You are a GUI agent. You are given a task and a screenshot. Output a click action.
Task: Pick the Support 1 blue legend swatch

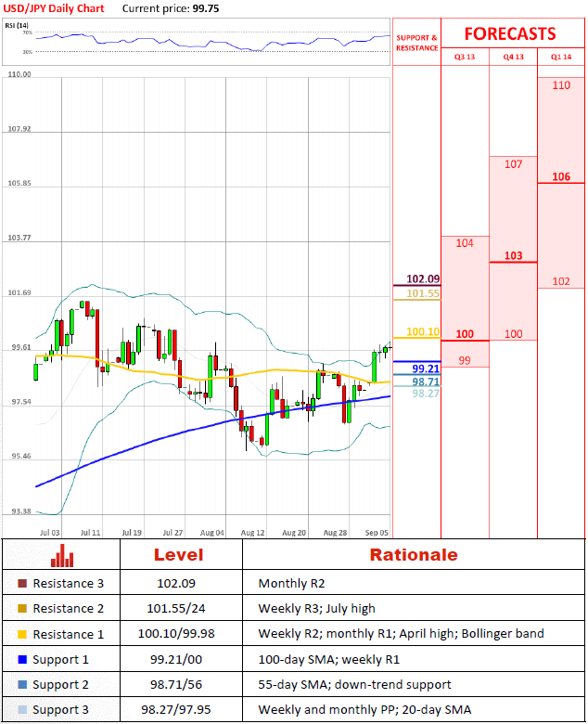tap(22, 659)
